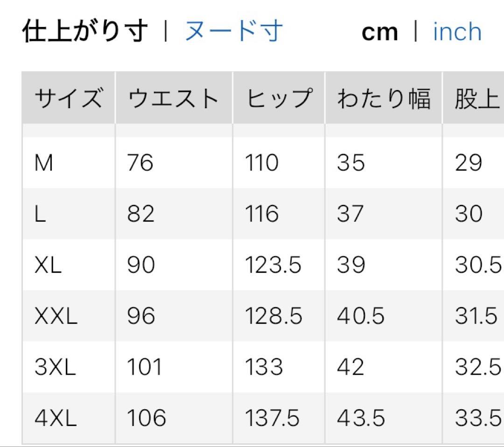
Task: Click the ヒップ column header
Action: 279,98
